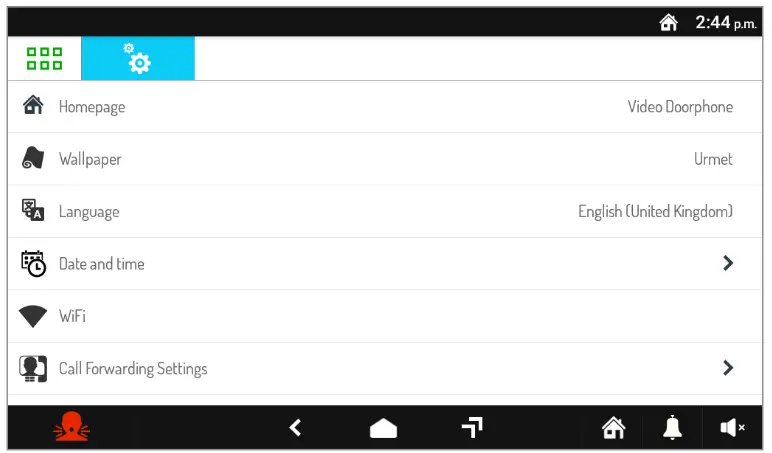
Task: Click the Wallpaper roll icon
Action: click(x=33, y=159)
